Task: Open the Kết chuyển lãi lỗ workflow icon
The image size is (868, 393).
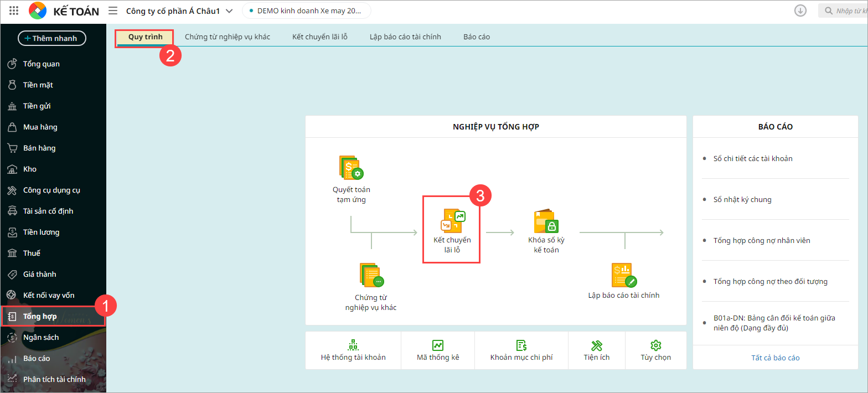Action: tap(452, 220)
